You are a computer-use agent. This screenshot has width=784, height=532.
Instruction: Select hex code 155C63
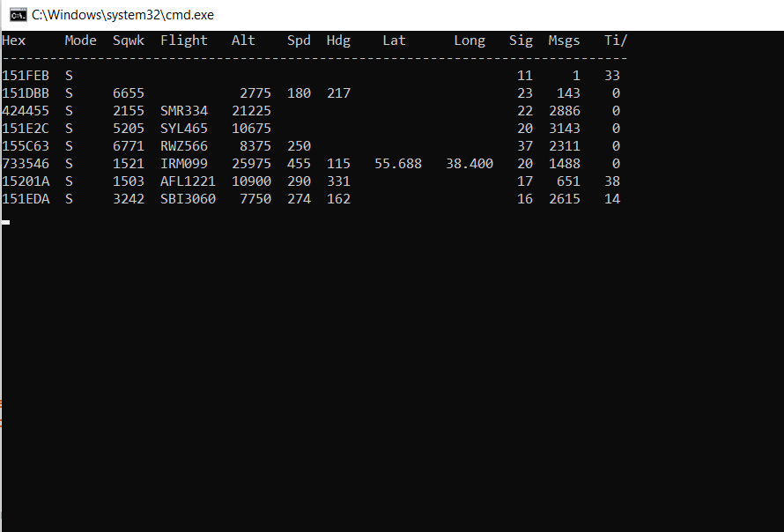(x=26, y=146)
